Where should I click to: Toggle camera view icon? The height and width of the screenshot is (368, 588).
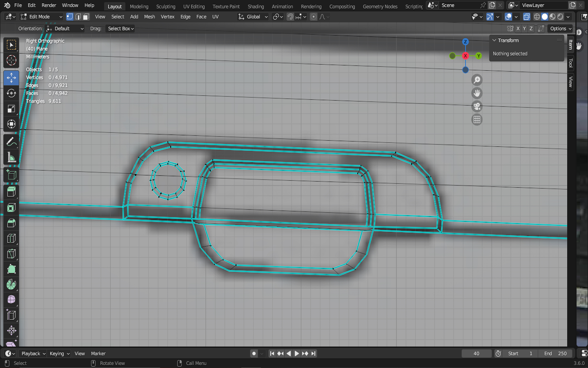(477, 107)
